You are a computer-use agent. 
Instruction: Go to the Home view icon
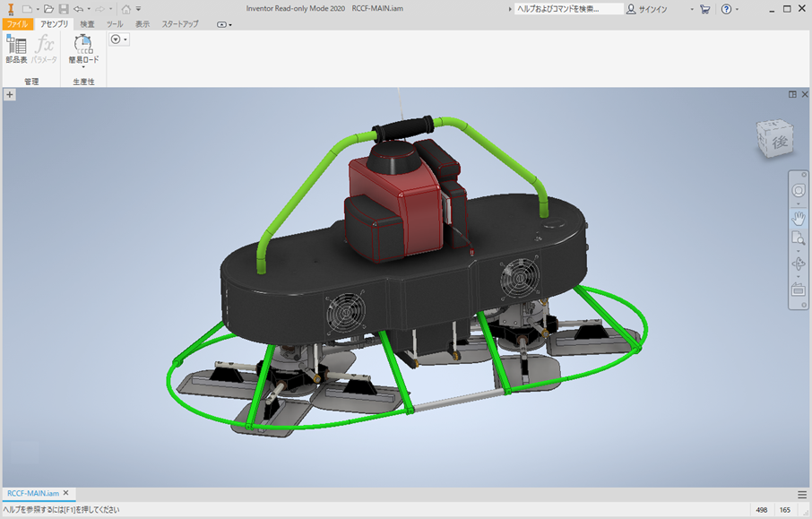(x=125, y=9)
